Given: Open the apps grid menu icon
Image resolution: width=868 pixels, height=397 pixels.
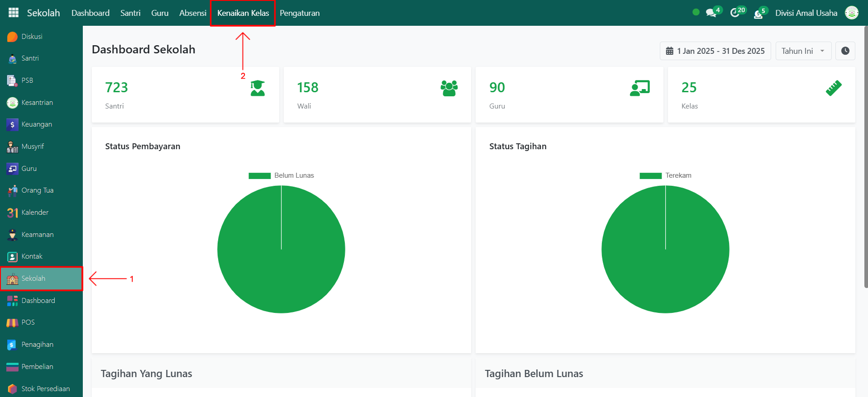Looking at the screenshot, I should coord(14,13).
